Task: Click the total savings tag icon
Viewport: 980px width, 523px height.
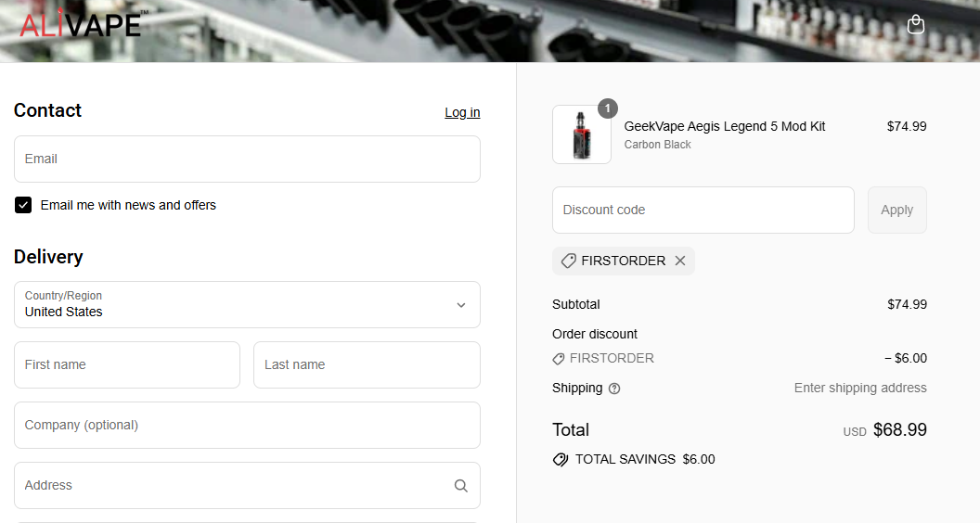Action: (561, 460)
